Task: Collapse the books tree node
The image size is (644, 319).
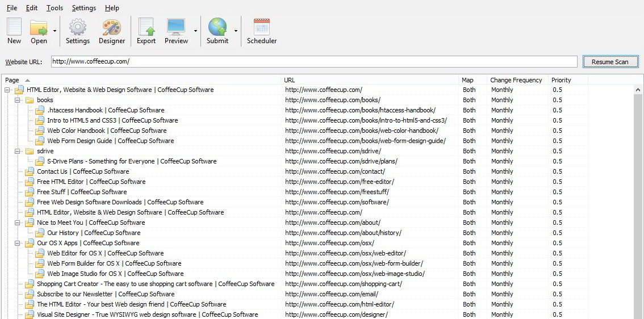Action: pyautogui.click(x=18, y=100)
